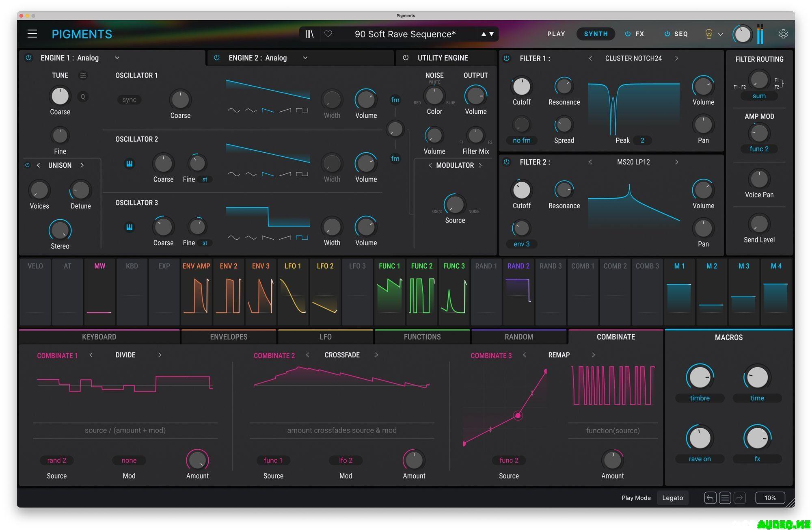Favorite the preset with heart icon
This screenshot has width=812, height=530.
pos(328,34)
